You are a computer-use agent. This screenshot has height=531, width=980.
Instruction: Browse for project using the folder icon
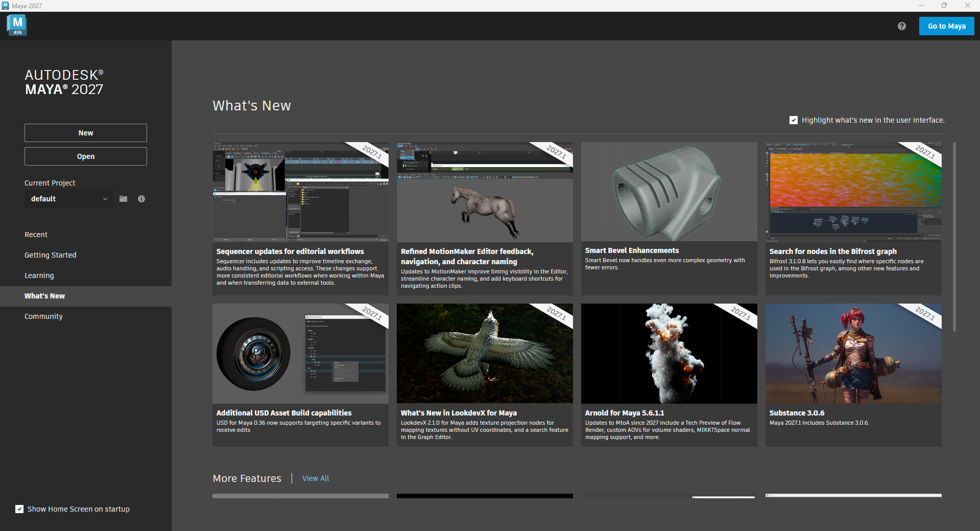tap(123, 199)
